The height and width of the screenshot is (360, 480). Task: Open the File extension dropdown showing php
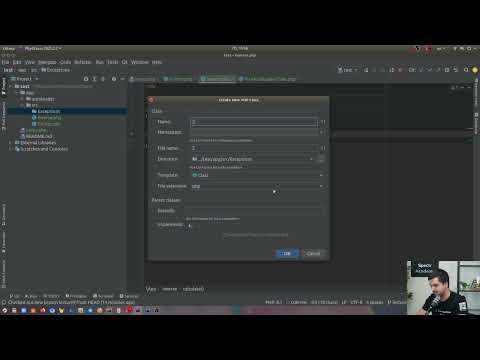pos(257,186)
